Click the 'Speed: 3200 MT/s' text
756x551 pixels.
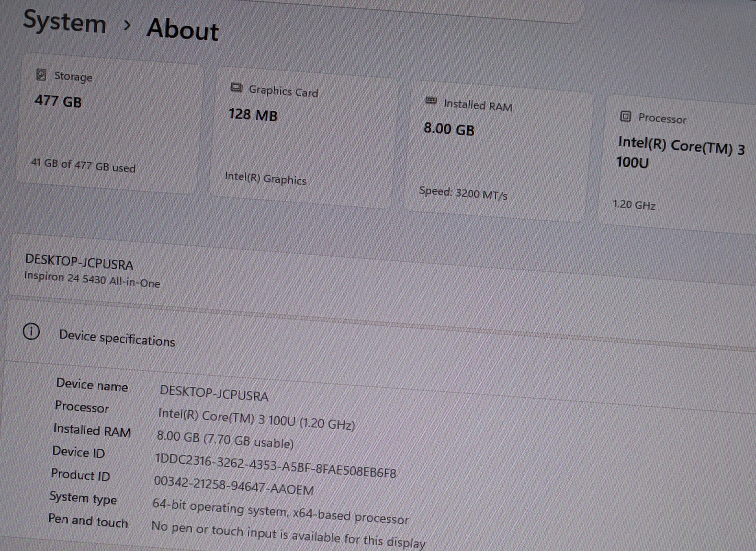[x=464, y=193]
